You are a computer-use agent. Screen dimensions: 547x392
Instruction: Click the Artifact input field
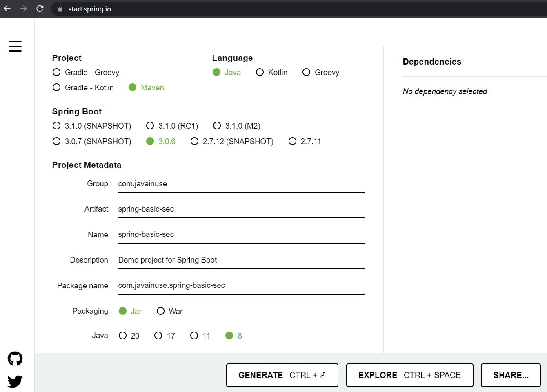241,209
